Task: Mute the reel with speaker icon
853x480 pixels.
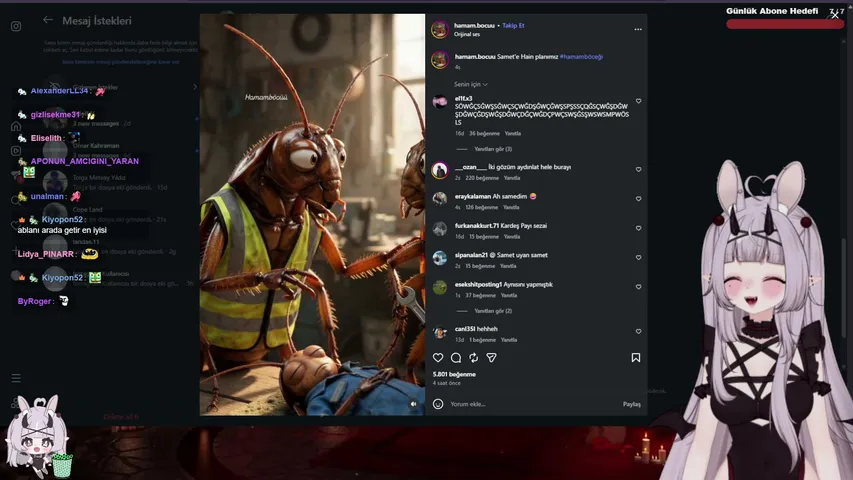Action: click(413, 404)
